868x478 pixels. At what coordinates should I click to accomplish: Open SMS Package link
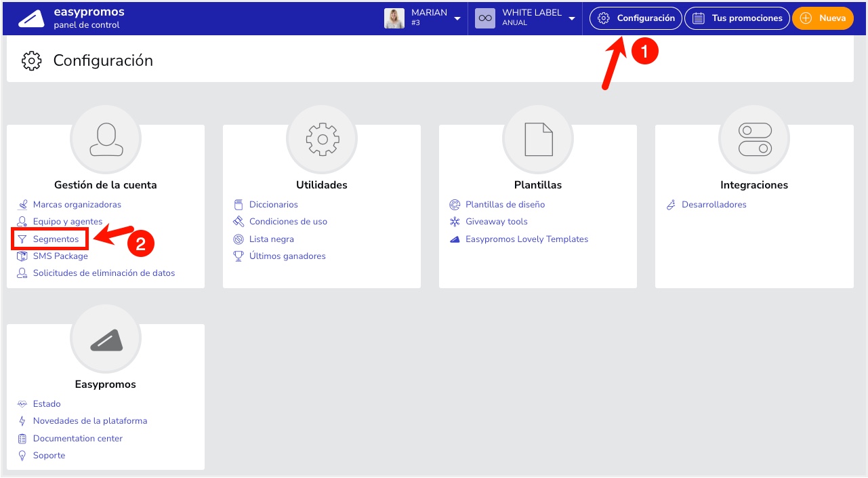[x=60, y=256]
